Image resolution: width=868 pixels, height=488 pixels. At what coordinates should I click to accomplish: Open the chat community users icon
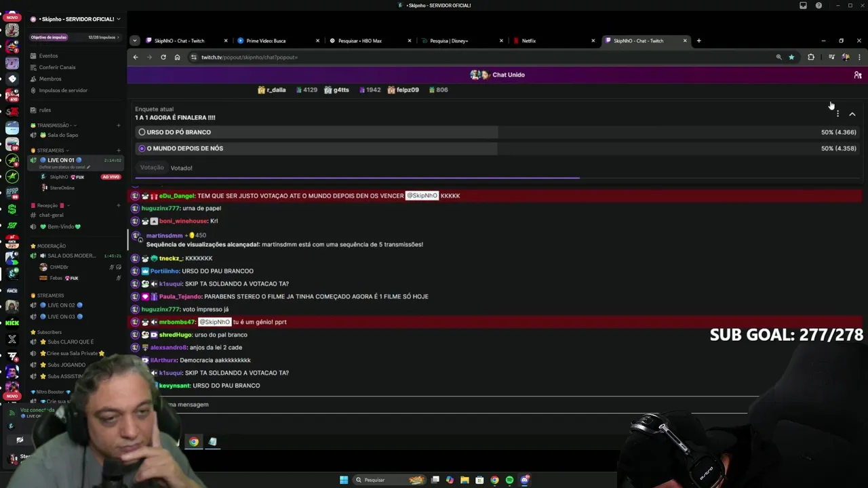click(x=857, y=75)
